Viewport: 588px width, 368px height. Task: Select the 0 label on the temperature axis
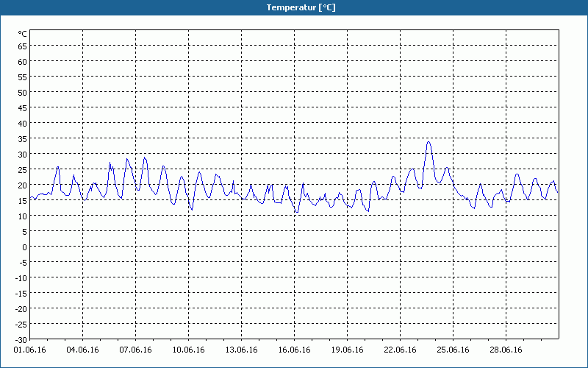[24, 247]
